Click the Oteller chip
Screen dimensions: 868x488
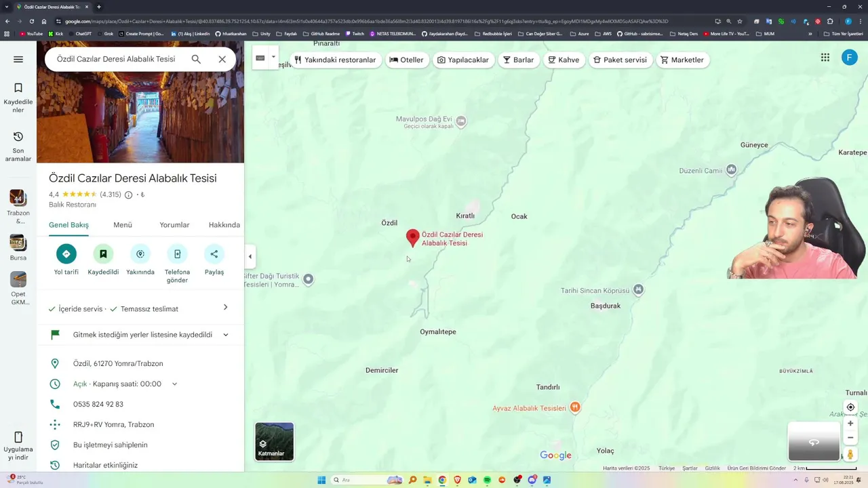pyautogui.click(x=406, y=60)
